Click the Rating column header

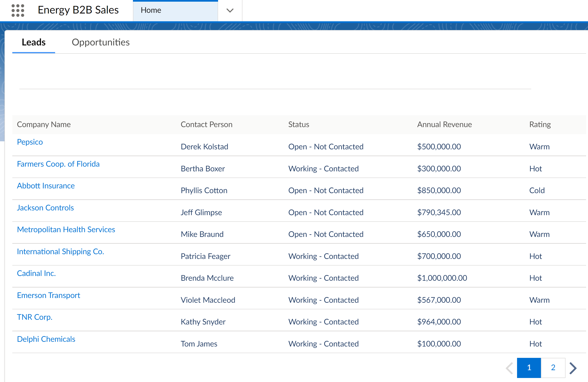point(540,124)
